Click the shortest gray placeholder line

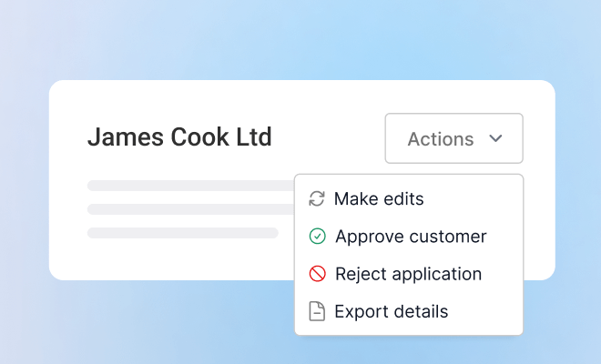tap(182, 233)
